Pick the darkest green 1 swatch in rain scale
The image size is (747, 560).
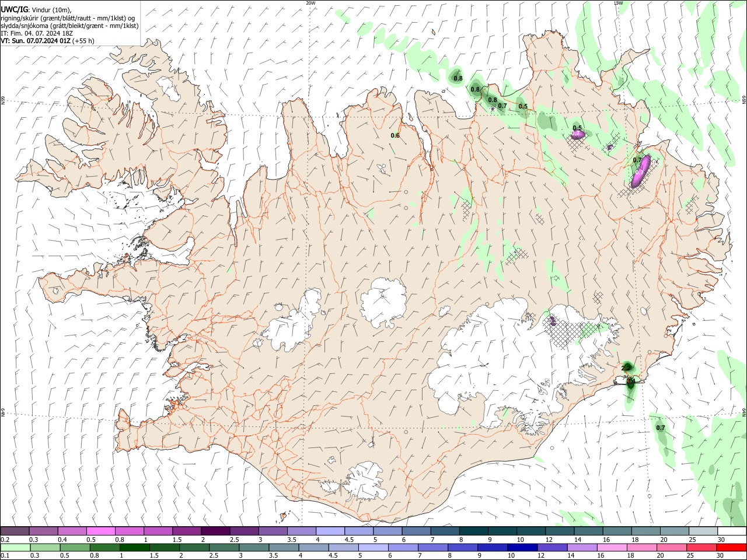[135, 547]
